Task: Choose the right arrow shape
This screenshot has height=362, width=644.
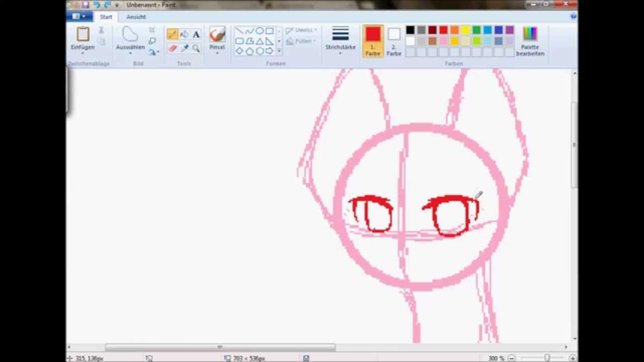Action: [x=270, y=51]
